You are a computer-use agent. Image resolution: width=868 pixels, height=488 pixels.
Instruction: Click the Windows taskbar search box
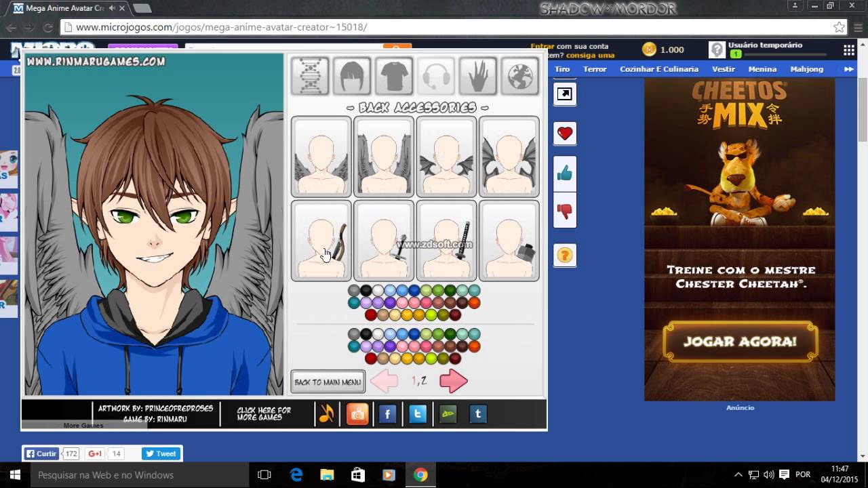click(140, 475)
